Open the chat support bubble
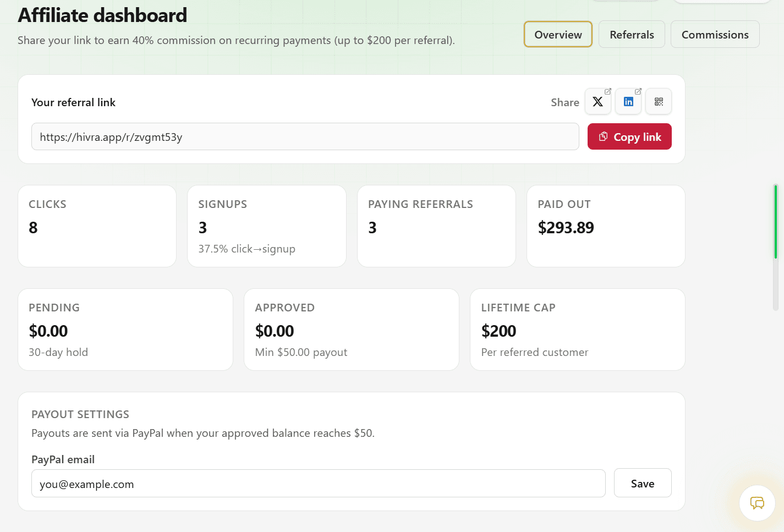Screen dimensions: 784x532 coord(757,503)
